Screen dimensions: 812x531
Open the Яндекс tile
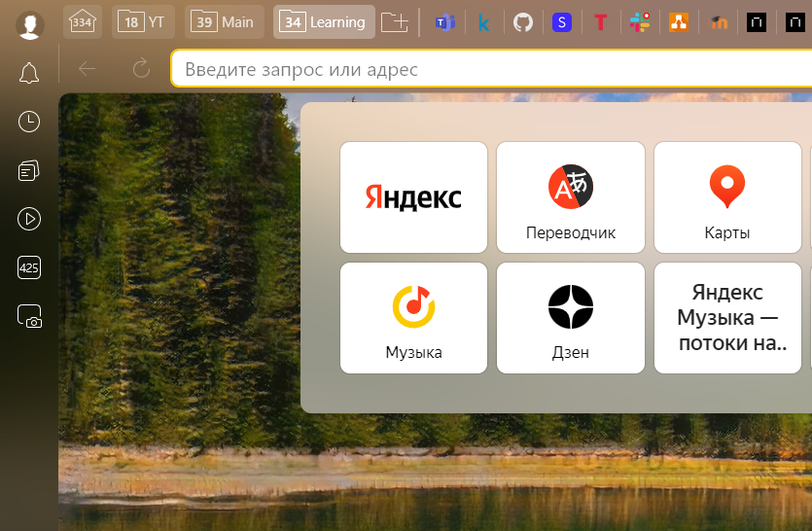pyautogui.click(x=413, y=197)
